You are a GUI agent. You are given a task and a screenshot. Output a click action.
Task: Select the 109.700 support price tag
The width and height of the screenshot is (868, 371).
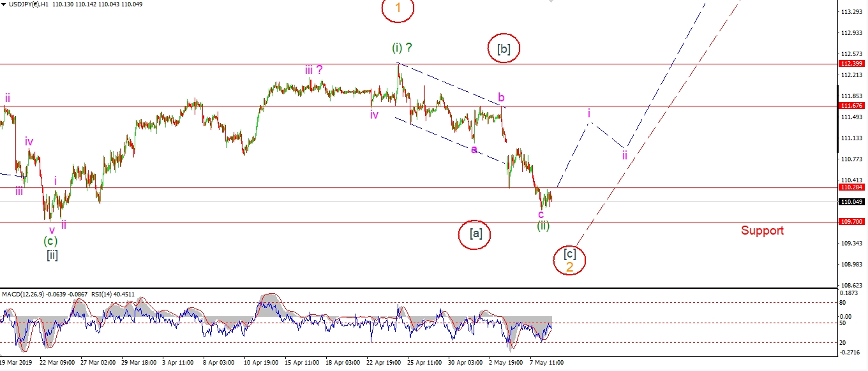[x=852, y=222]
